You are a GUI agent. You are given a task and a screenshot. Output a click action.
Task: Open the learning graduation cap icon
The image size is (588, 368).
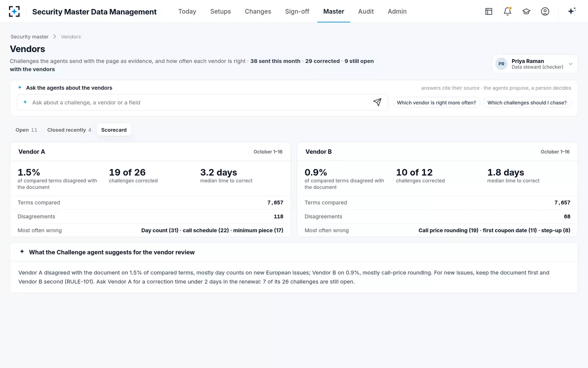coord(526,11)
